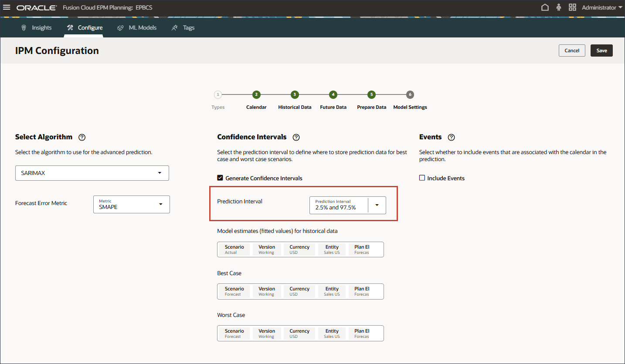Open the grid apps icon beside Administrator
The image size is (625, 364).
pos(573,7)
